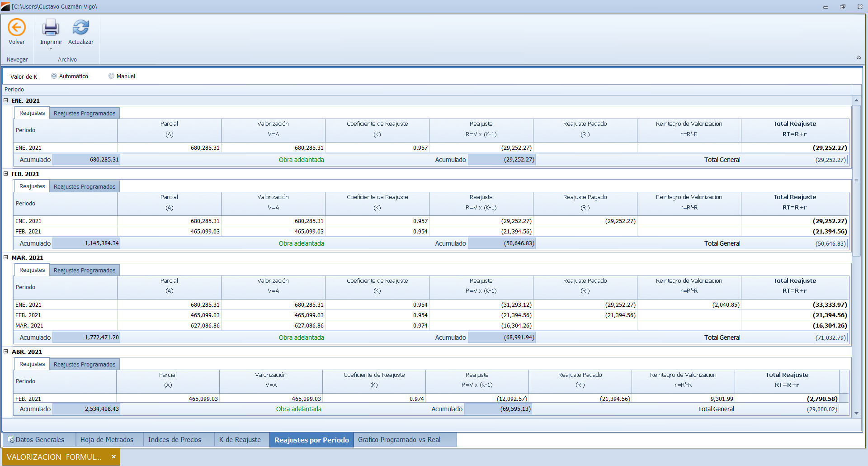This screenshot has height=466, width=868.
Task: Collapse the ribbon with the top-right arrow
Action: tap(858, 57)
